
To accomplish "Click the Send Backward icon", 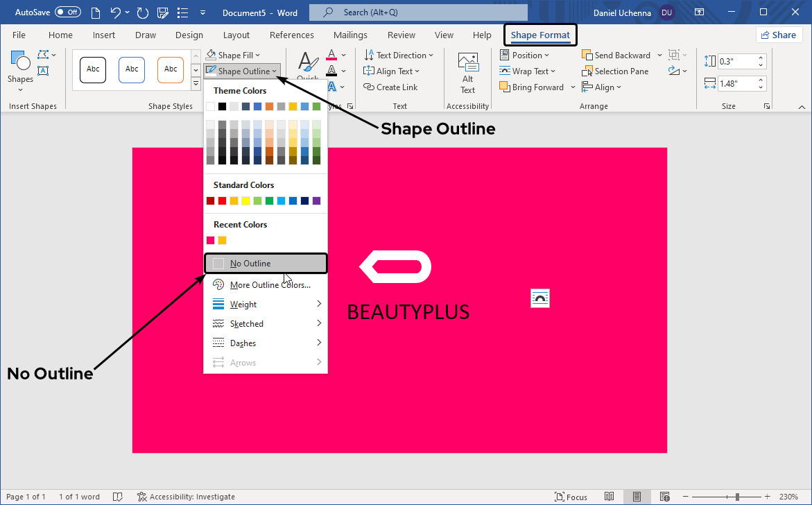I will pyautogui.click(x=587, y=55).
